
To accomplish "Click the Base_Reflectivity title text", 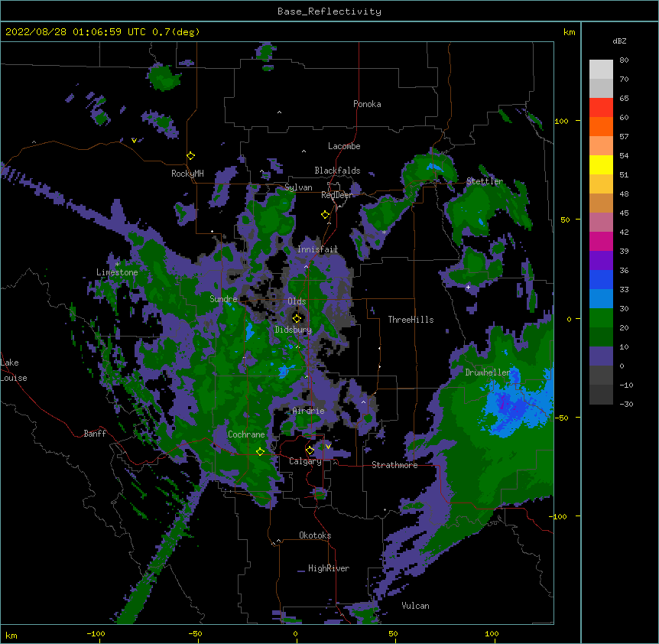I will tap(329, 11).
